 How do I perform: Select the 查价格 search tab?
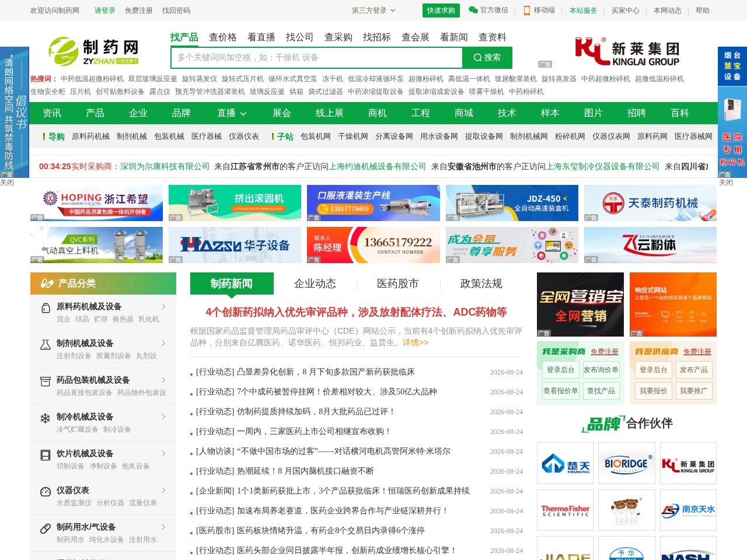click(223, 37)
